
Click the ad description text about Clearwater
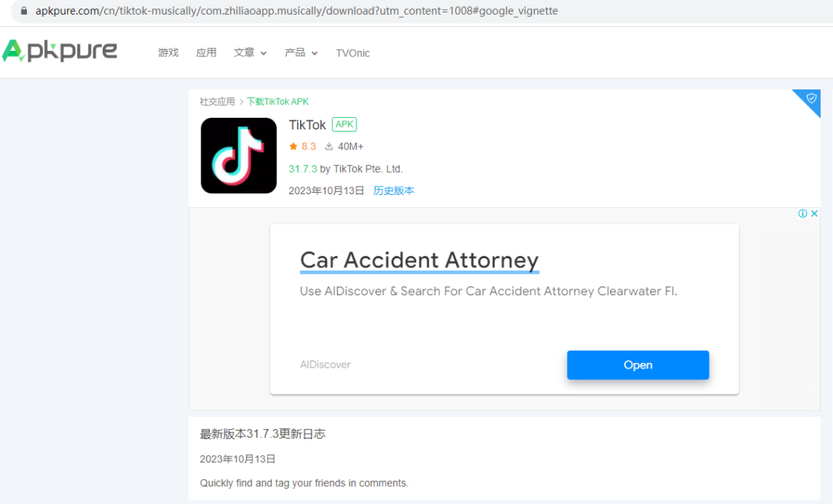click(x=488, y=291)
